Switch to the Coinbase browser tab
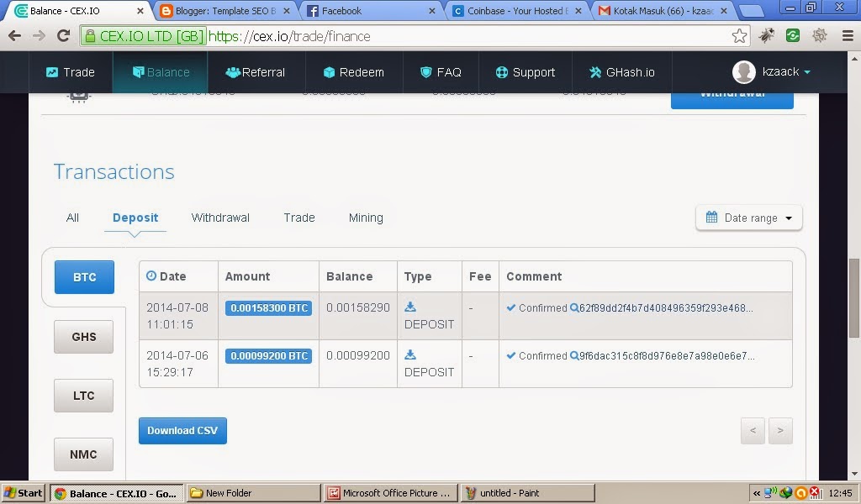Viewport: 861px width, 504px height. click(x=516, y=10)
